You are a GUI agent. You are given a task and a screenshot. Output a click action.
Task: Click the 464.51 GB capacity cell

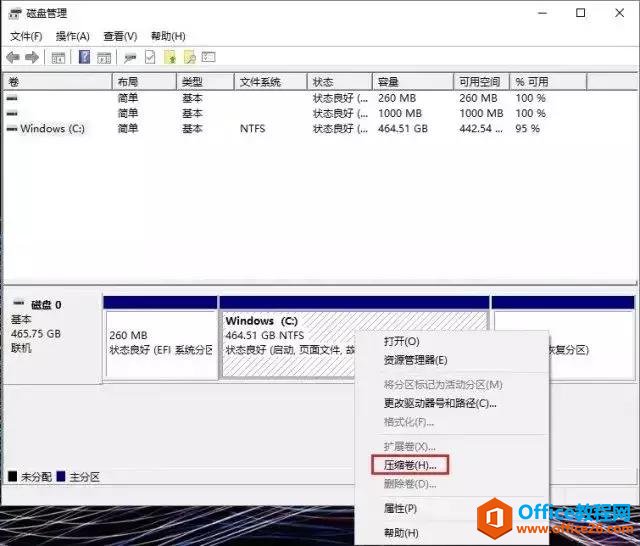pyautogui.click(x=403, y=129)
